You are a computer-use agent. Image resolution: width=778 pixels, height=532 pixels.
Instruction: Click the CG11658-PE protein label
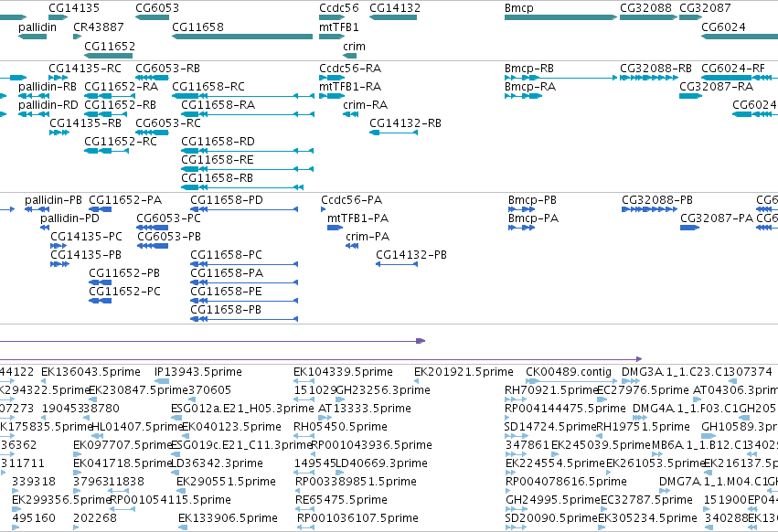(226, 292)
